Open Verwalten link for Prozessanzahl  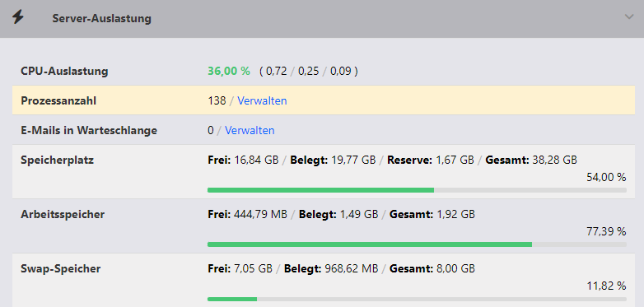[x=262, y=100]
